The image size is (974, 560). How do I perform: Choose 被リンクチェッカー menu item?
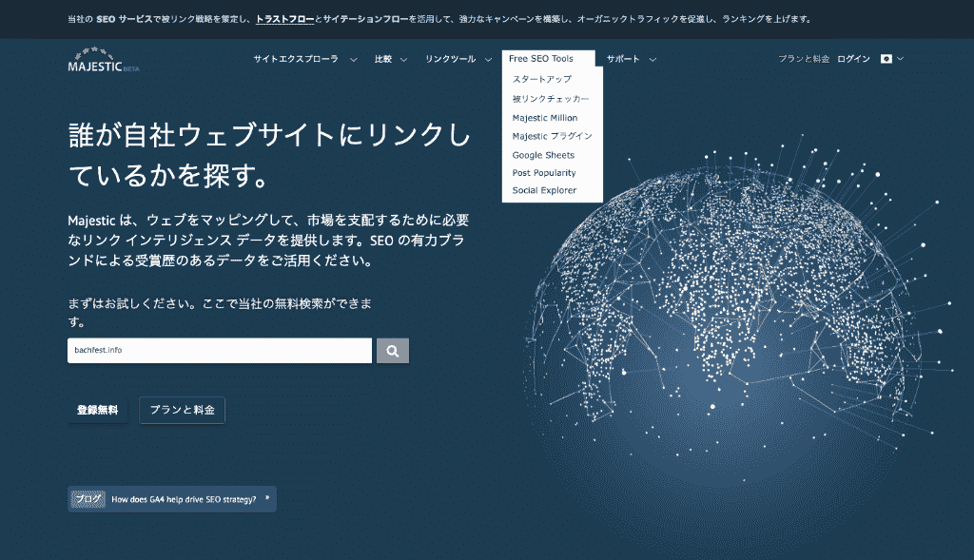550,99
